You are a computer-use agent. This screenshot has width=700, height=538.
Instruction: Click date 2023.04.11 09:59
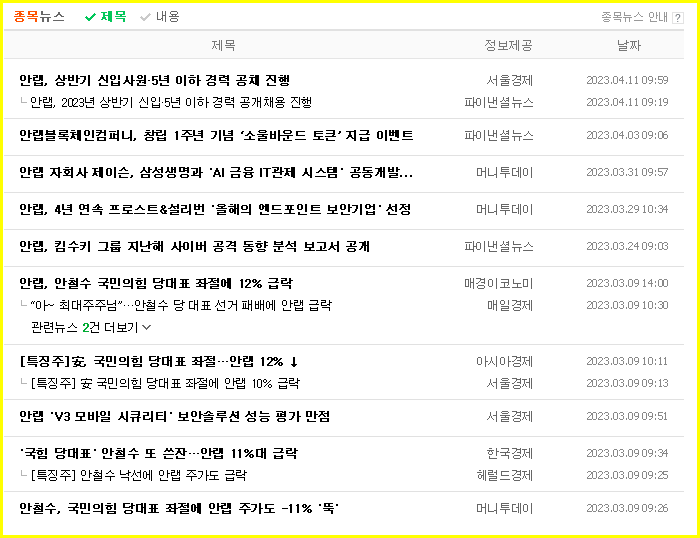pyautogui.click(x=627, y=80)
